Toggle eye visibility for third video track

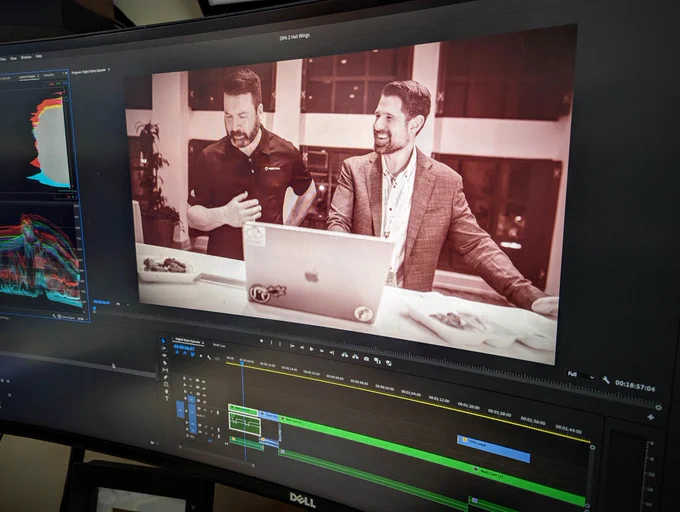pyautogui.click(x=204, y=395)
